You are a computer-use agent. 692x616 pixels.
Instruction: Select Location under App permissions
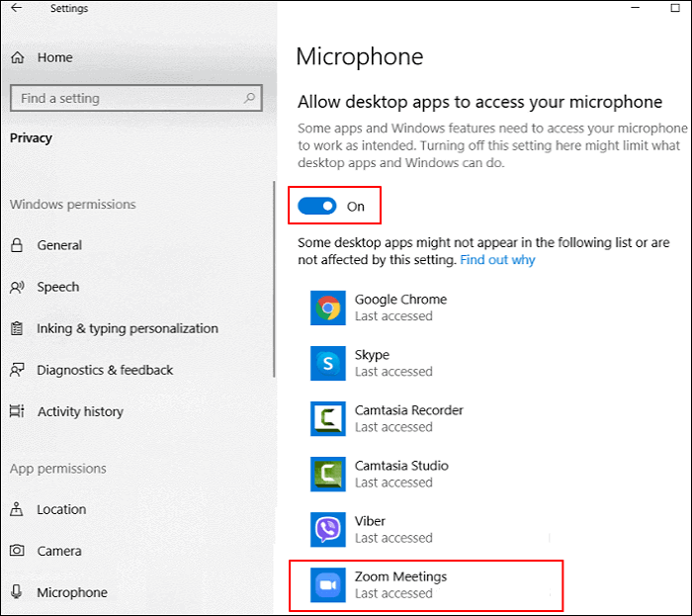click(x=61, y=509)
